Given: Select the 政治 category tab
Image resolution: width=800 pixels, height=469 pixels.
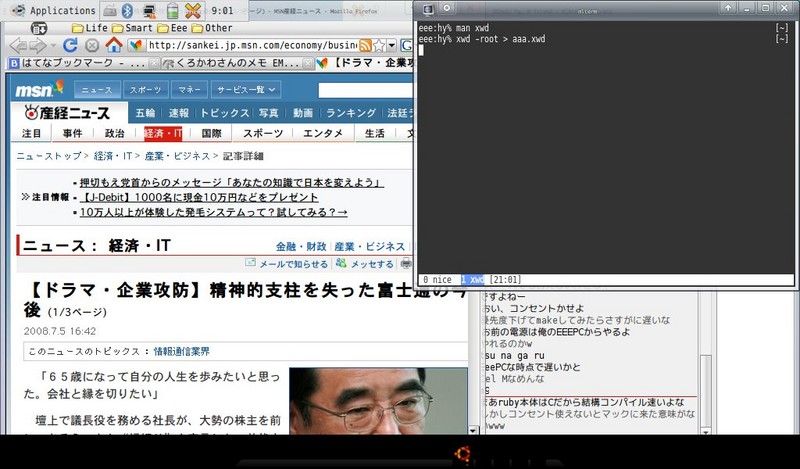Looking at the screenshot, I should coord(114,133).
